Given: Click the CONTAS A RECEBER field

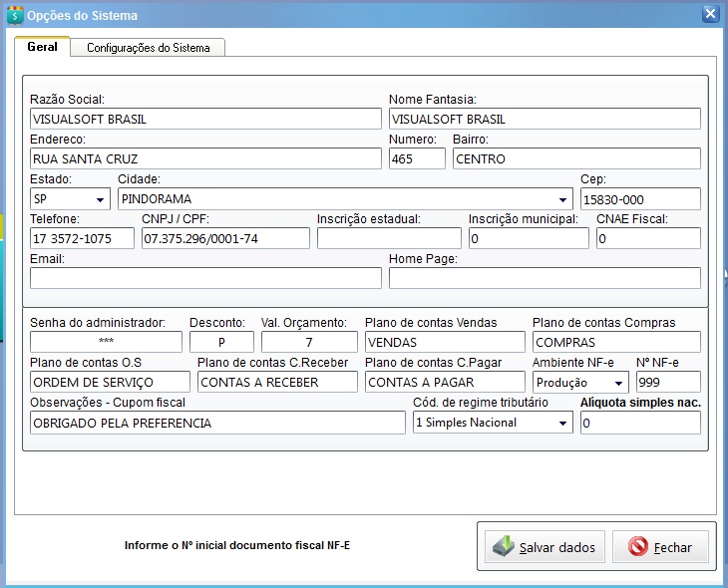Looking at the screenshot, I should pyautogui.click(x=277, y=382).
